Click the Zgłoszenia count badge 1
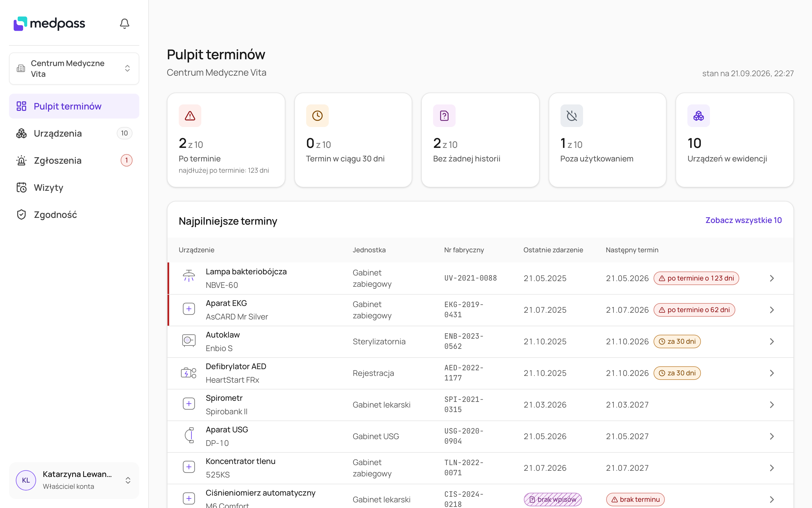 [127, 160]
